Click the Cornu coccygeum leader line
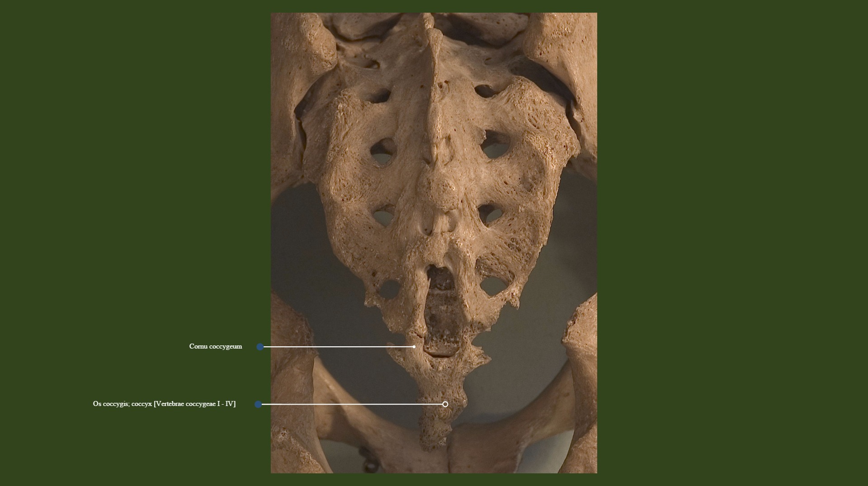Screen dimensions: 868x486 339,347
